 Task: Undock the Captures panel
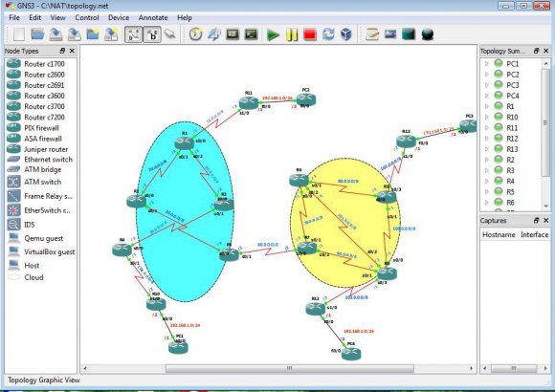pyautogui.click(x=536, y=221)
